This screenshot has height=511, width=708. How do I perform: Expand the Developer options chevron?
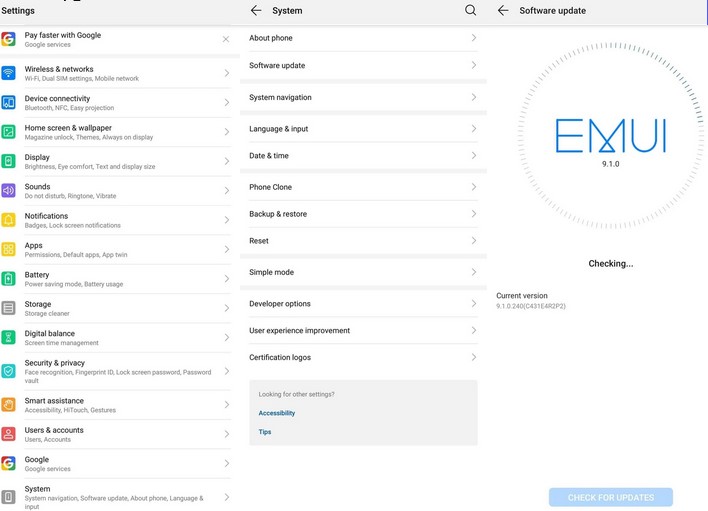click(x=474, y=303)
